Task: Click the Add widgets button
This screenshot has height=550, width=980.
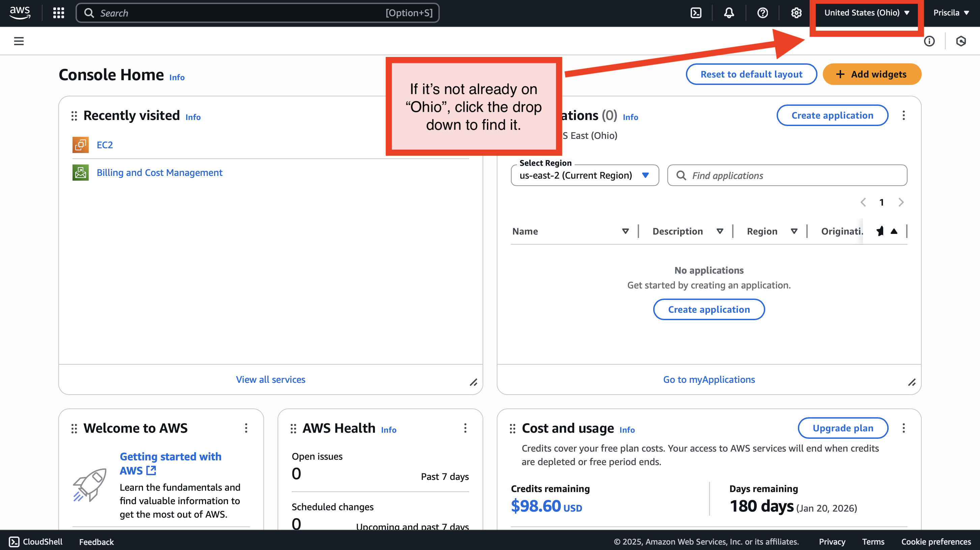Action: click(872, 74)
